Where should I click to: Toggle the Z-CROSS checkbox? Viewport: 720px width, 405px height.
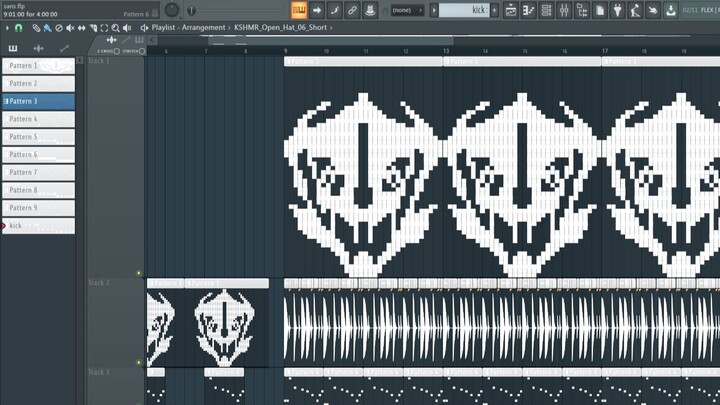pos(117,51)
